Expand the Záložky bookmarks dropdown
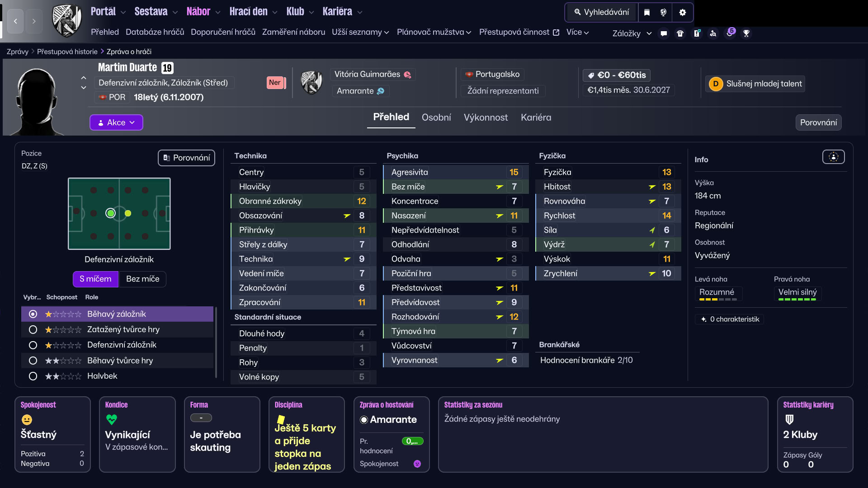This screenshot has height=488, width=868. coord(632,33)
